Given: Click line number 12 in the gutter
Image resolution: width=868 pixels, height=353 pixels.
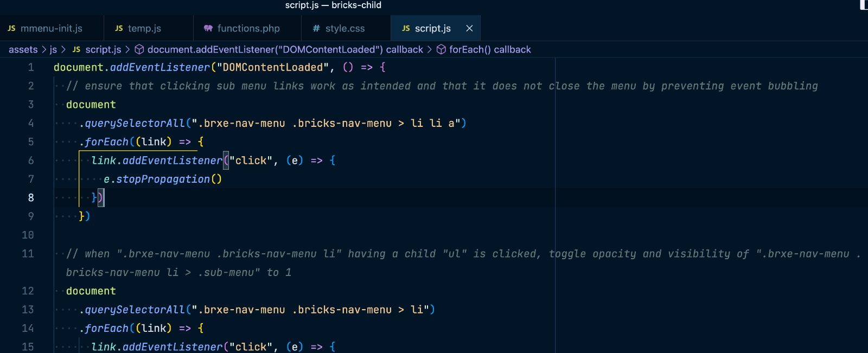Looking at the screenshot, I should 28,291.
